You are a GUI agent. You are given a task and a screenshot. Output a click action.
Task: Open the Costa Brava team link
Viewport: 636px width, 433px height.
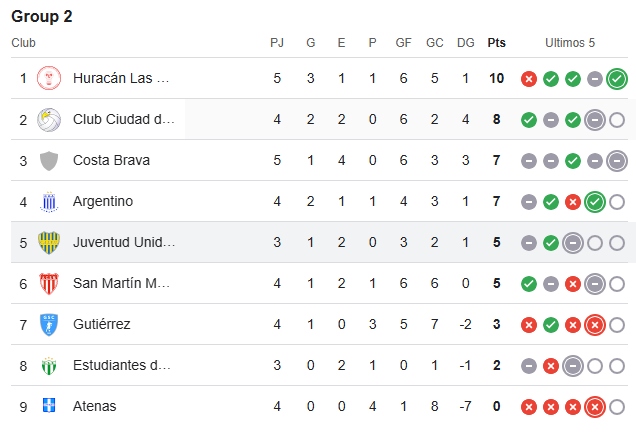tap(112, 160)
